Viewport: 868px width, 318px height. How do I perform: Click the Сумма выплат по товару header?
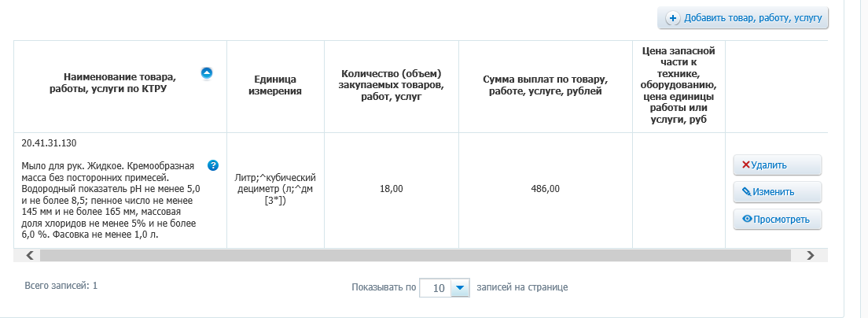(x=546, y=86)
